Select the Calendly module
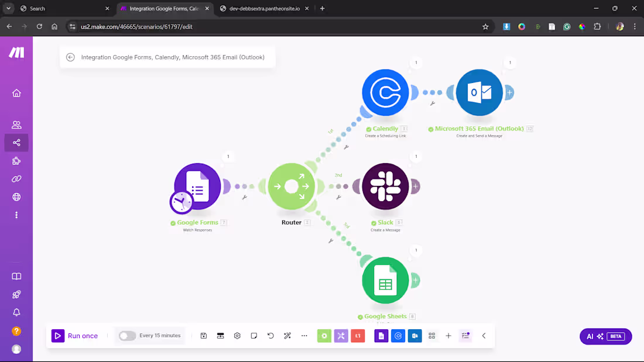Image resolution: width=644 pixels, height=362 pixels. pos(385,92)
